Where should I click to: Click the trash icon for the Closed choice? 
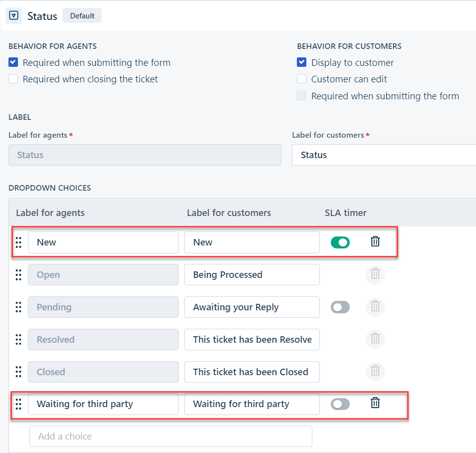click(375, 371)
